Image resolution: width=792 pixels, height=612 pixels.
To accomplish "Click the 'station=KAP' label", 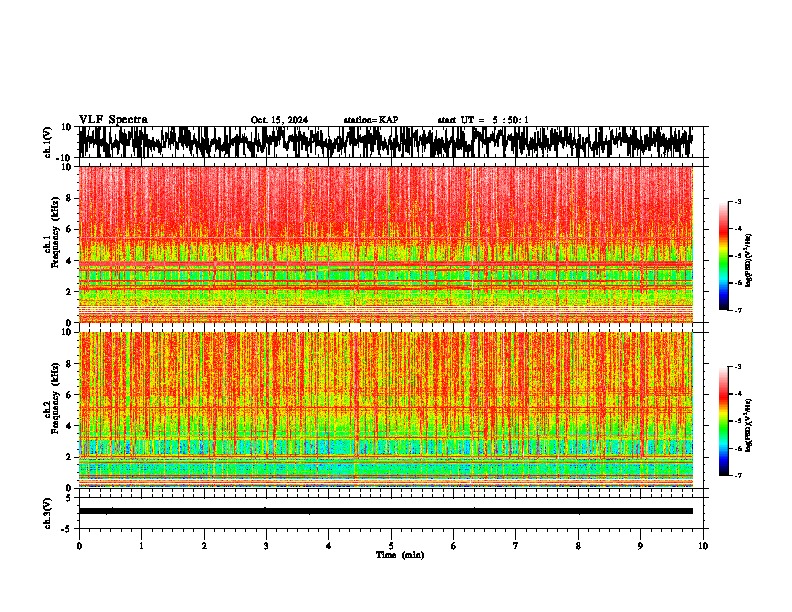I will [x=371, y=120].
